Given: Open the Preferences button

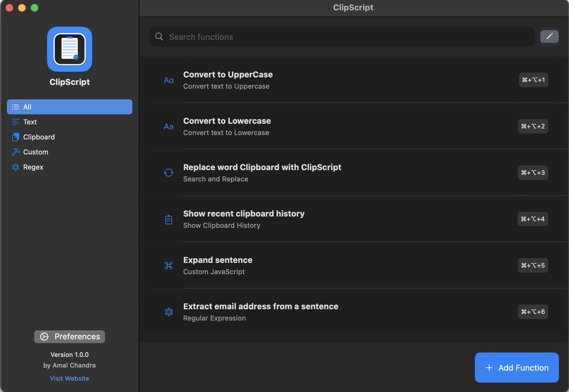Looking at the screenshot, I should pyautogui.click(x=70, y=337).
